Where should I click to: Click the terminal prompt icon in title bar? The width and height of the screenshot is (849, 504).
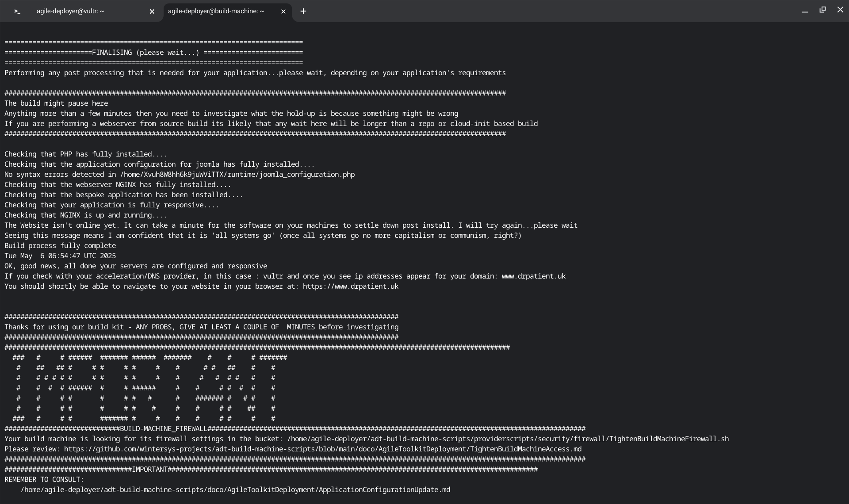coord(17,11)
